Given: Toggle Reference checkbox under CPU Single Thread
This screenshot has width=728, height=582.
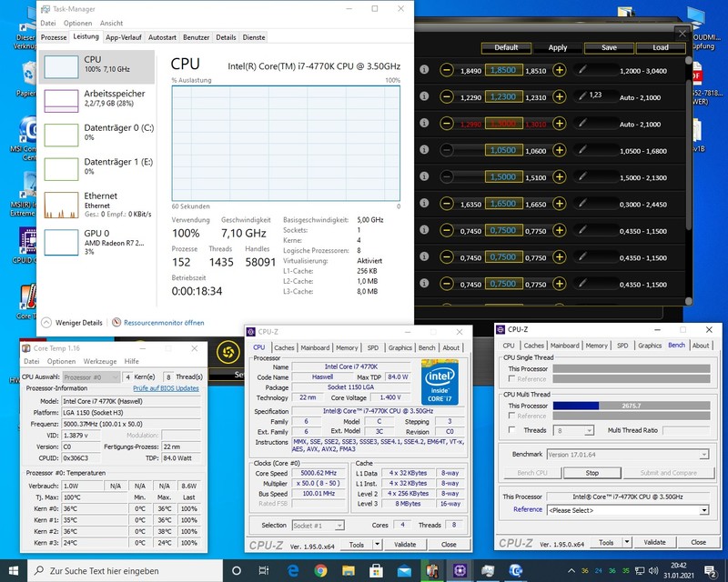Looking at the screenshot, I should pyautogui.click(x=511, y=378).
